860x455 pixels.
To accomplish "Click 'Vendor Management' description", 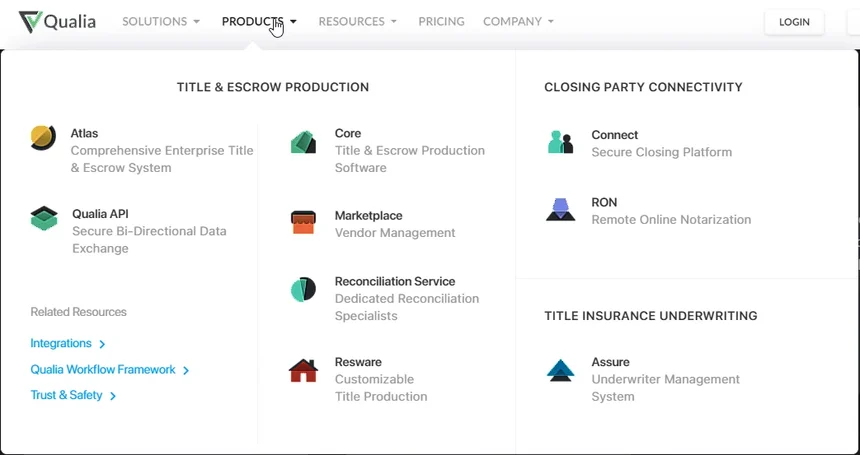I will pos(395,233).
